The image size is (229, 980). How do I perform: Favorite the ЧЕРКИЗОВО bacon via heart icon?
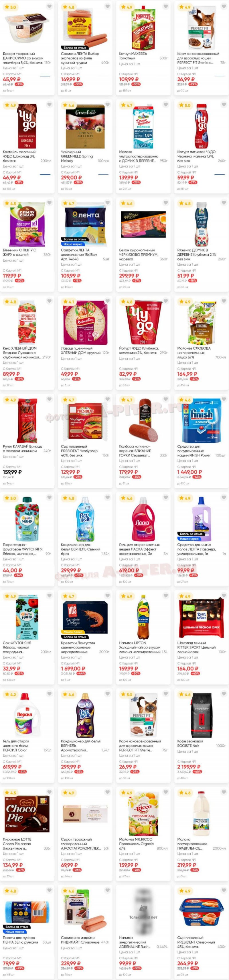(165, 203)
